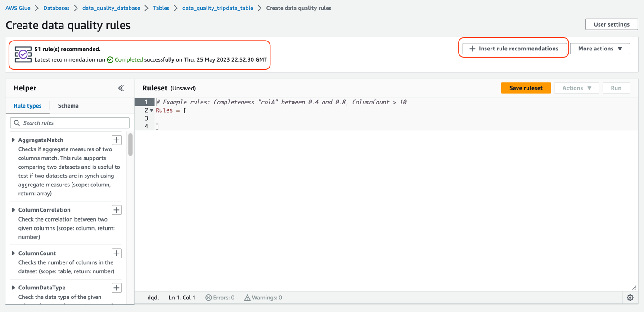644x312 pixels.
Task: Add the ColumnDataType rule with plus icon
Action: click(117, 288)
